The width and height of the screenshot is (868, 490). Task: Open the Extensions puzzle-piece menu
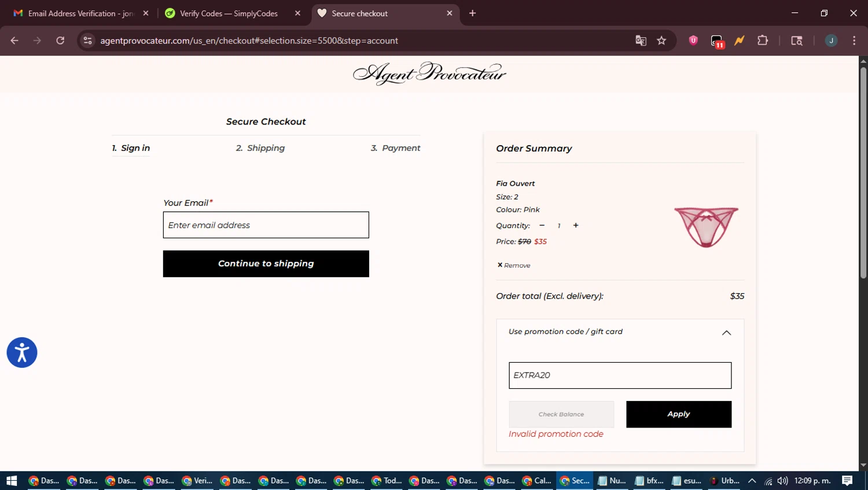[x=763, y=40]
